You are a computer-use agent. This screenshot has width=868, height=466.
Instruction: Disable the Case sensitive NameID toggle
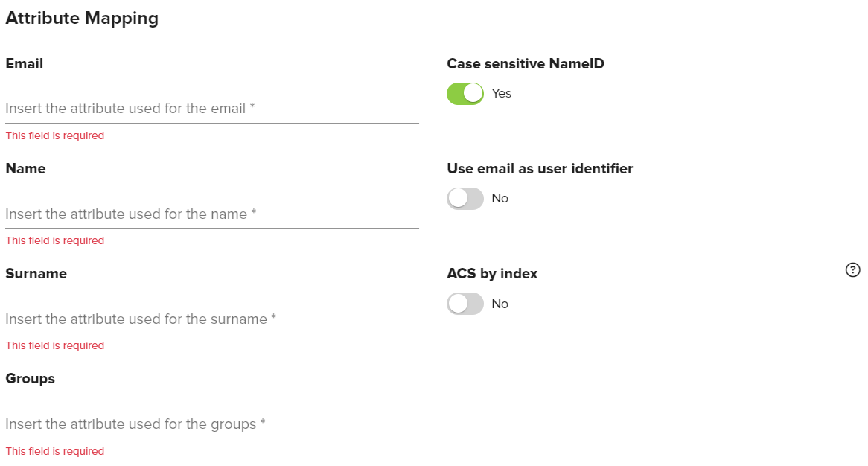(465, 93)
